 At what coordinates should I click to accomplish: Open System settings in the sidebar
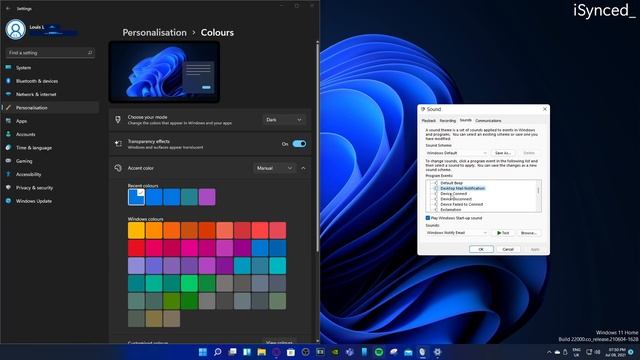[50, 68]
